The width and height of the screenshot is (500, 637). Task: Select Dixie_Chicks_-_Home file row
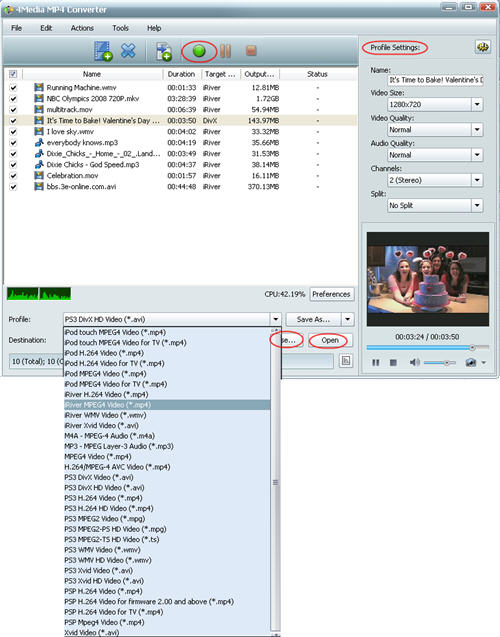181,154
